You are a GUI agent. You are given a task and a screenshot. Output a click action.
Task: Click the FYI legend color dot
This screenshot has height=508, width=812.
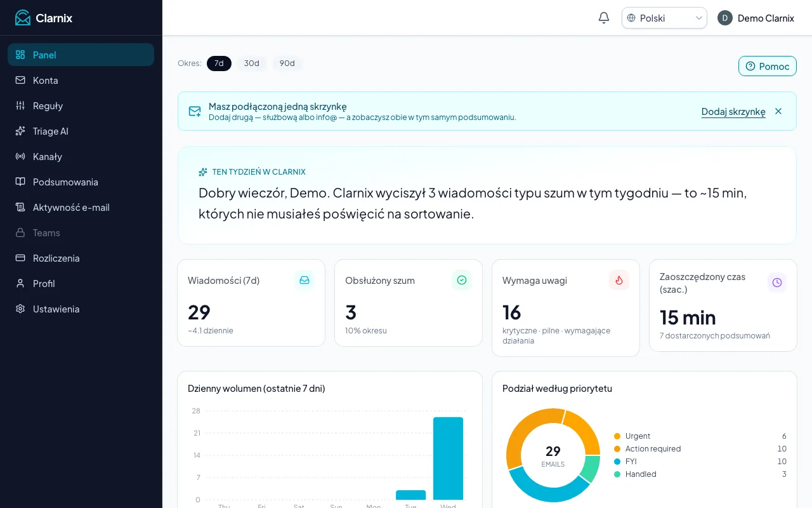617,462
